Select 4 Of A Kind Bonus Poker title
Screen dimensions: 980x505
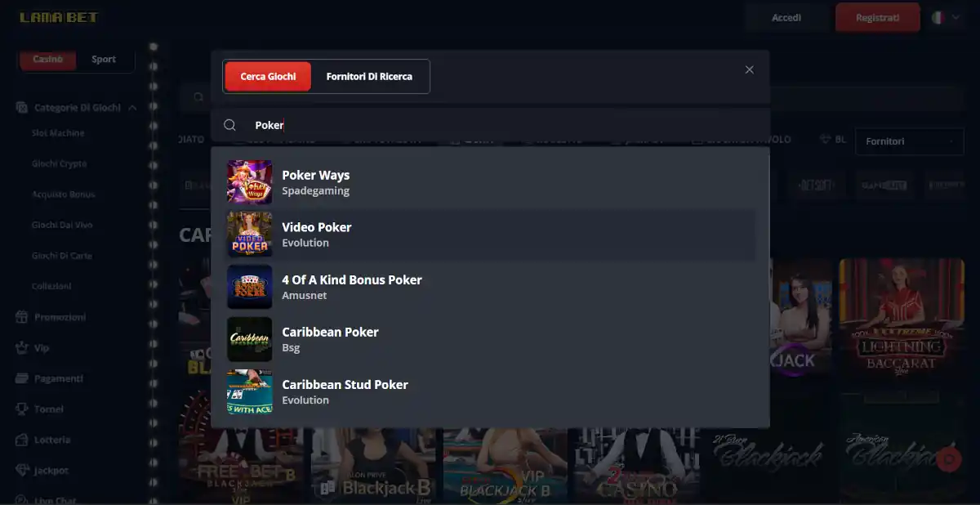352,279
